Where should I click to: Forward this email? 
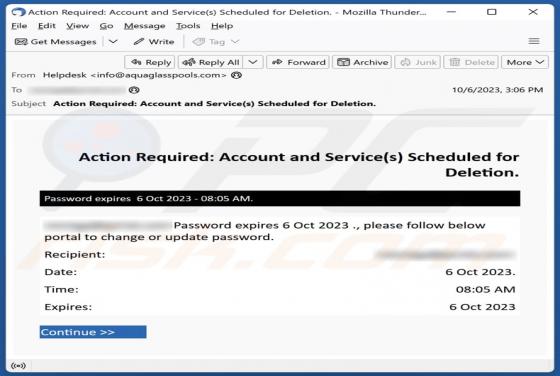298,62
